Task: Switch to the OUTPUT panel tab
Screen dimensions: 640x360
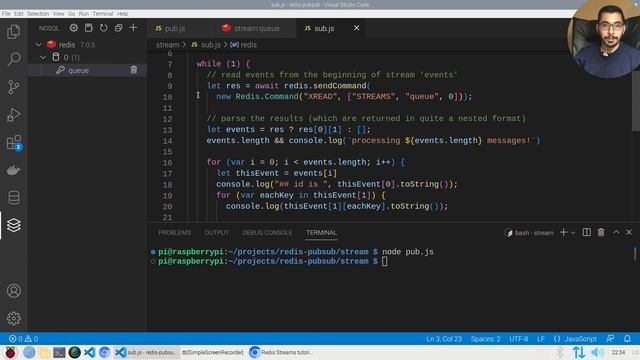Action: (x=216, y=233)
